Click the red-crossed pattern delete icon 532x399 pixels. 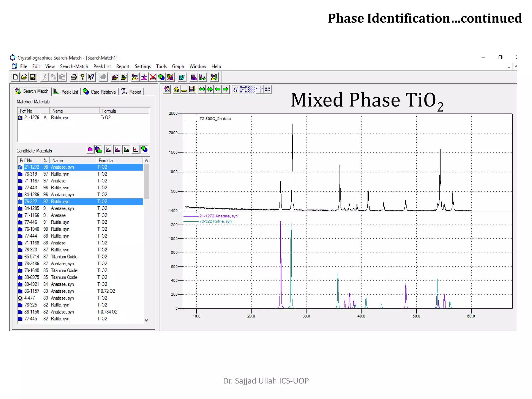153,77
